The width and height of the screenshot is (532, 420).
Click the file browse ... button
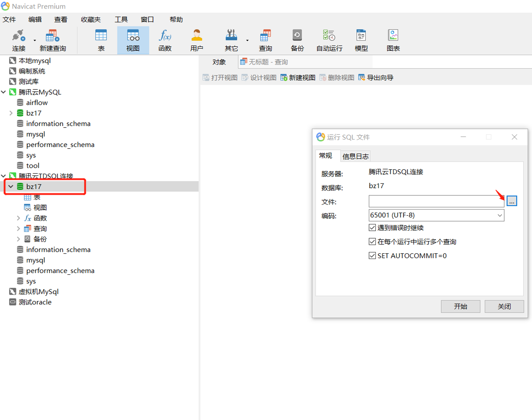click(512, 201)
